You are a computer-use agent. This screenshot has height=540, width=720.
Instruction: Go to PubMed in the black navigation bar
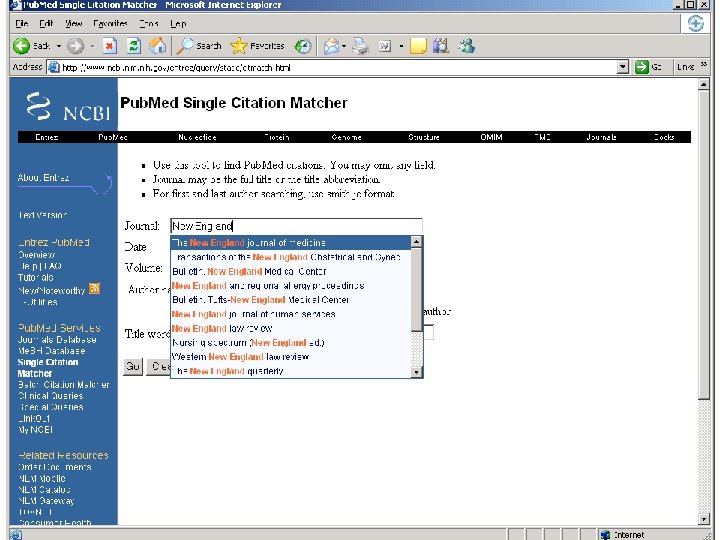tap(113, 137)
